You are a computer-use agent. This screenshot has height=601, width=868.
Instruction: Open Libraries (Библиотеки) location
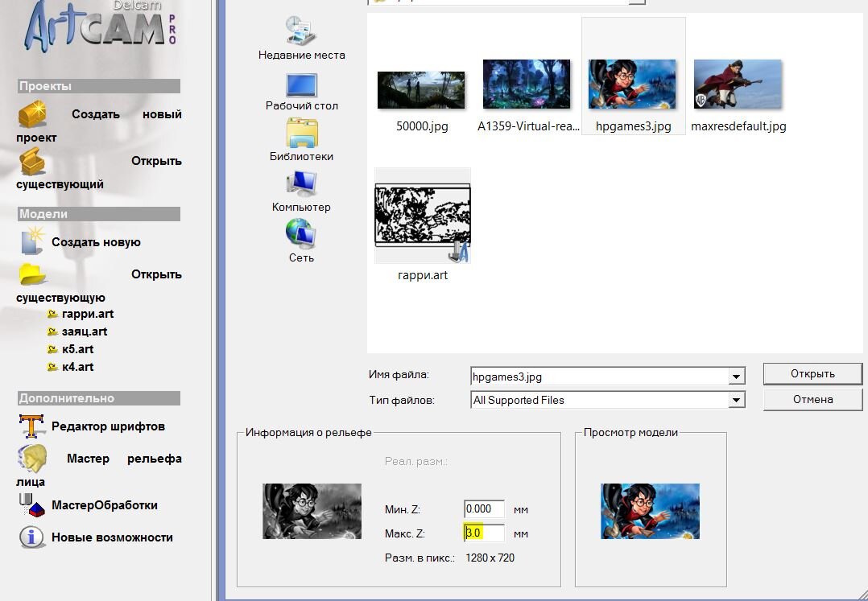tap(301, 139)
